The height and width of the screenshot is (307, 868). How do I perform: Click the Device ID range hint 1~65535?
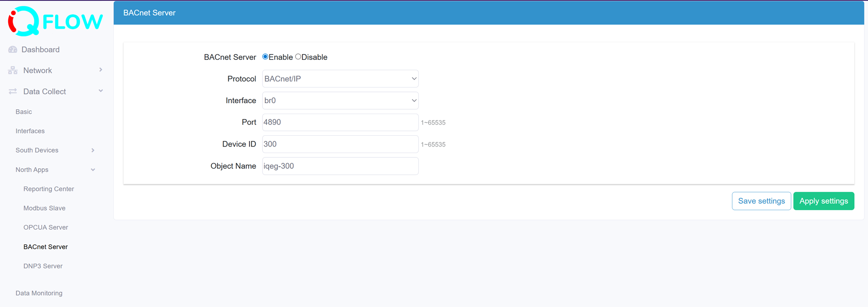click(x=433, y=144)
